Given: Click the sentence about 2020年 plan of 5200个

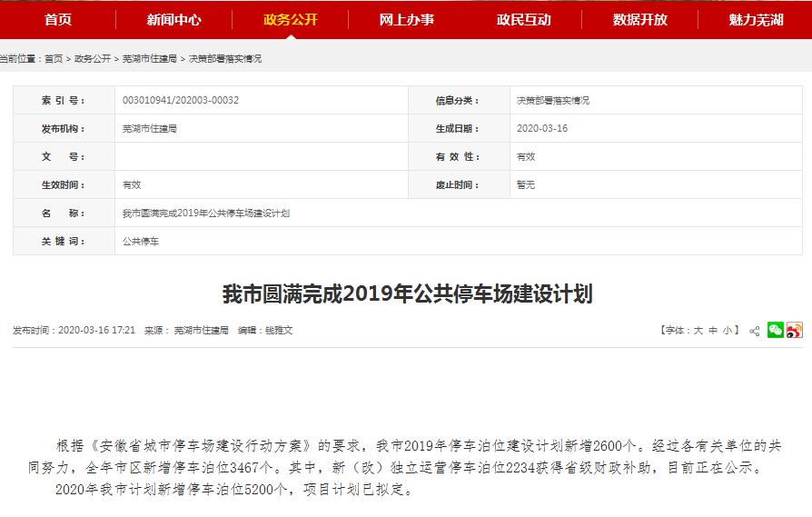Looking at the screenshot, I should [x=234, y=489].
